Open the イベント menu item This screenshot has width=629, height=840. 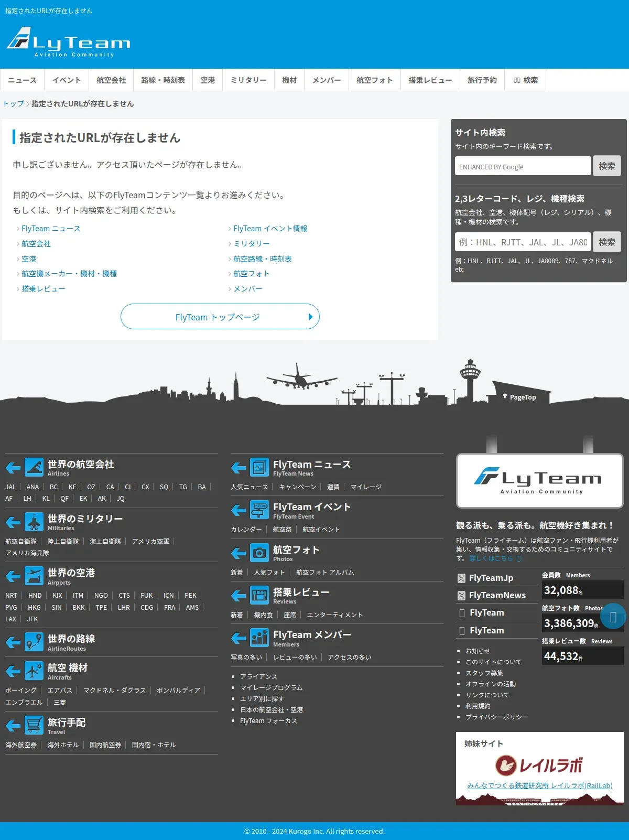click(x=67, y=80)
